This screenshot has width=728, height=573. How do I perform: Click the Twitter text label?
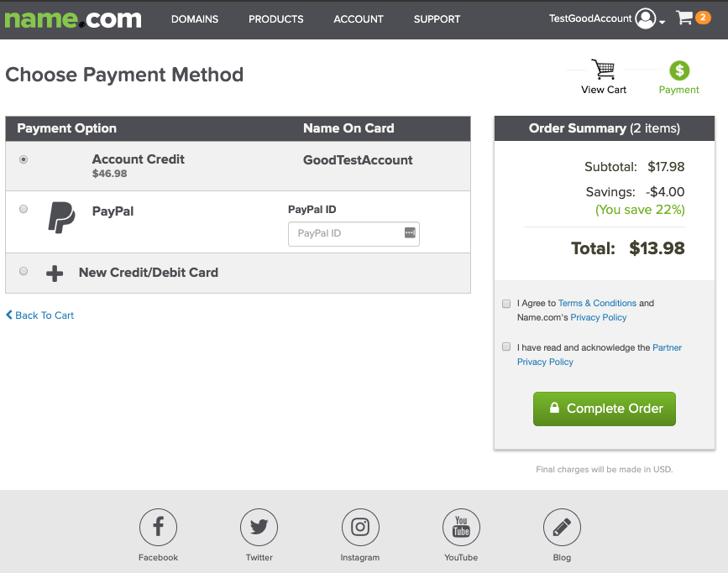[259, 557]
